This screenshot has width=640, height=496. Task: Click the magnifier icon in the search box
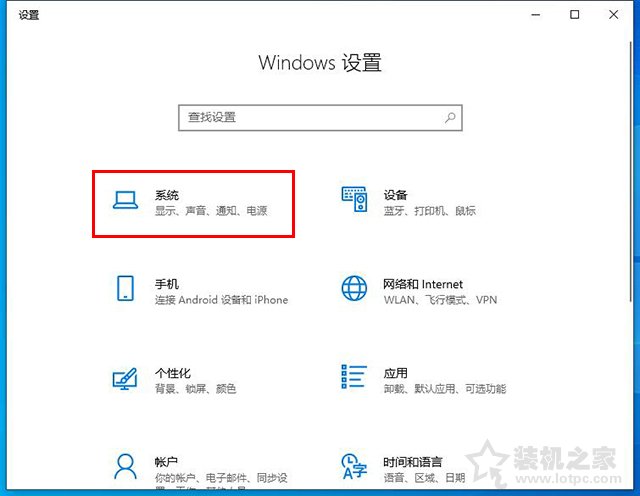[x=451, y=117]
